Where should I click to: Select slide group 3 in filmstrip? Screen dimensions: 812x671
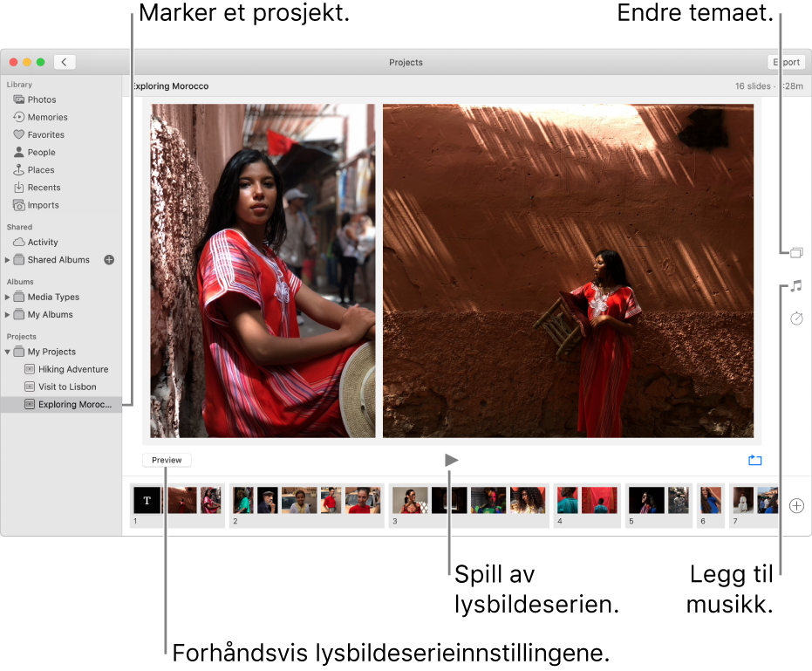coord(468,506)
